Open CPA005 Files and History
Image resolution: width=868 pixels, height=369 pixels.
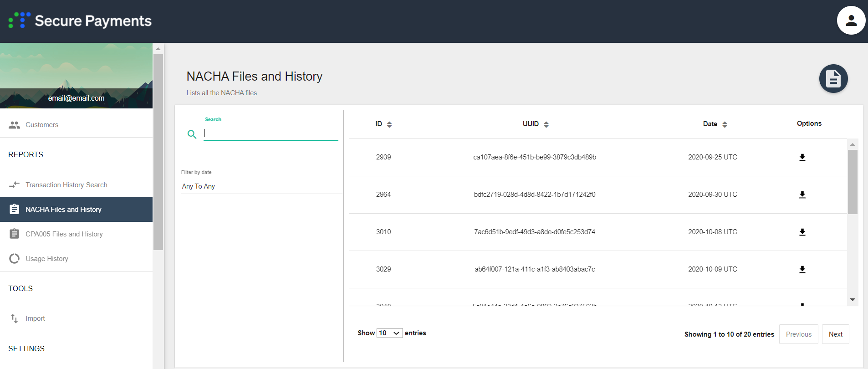pos(76,234)
